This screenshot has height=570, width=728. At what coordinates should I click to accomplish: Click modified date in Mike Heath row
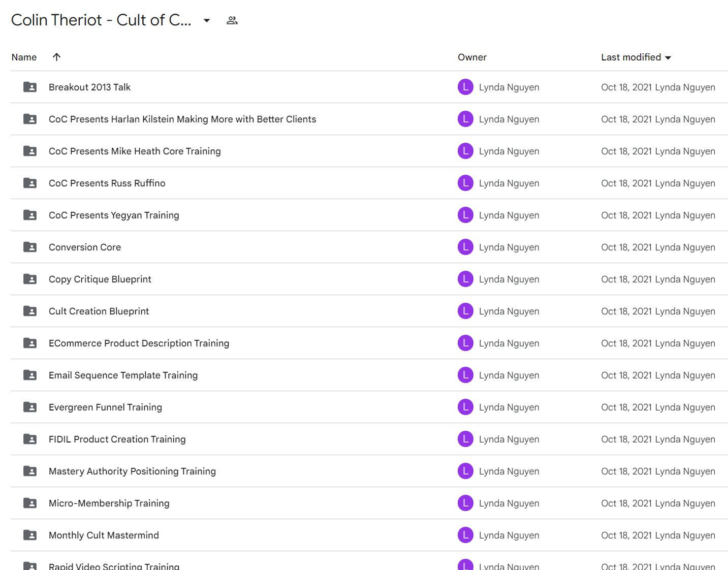pos(658,151)
